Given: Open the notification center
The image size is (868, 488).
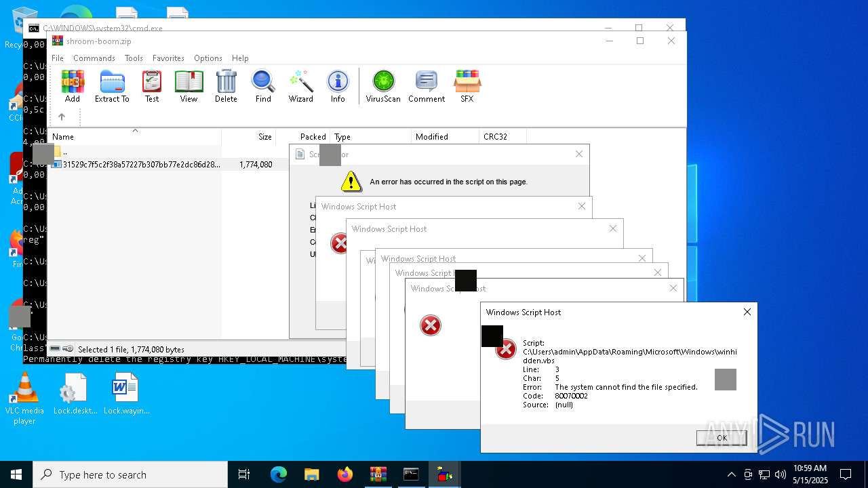Looking at the screenshot, I should point(846,474).
